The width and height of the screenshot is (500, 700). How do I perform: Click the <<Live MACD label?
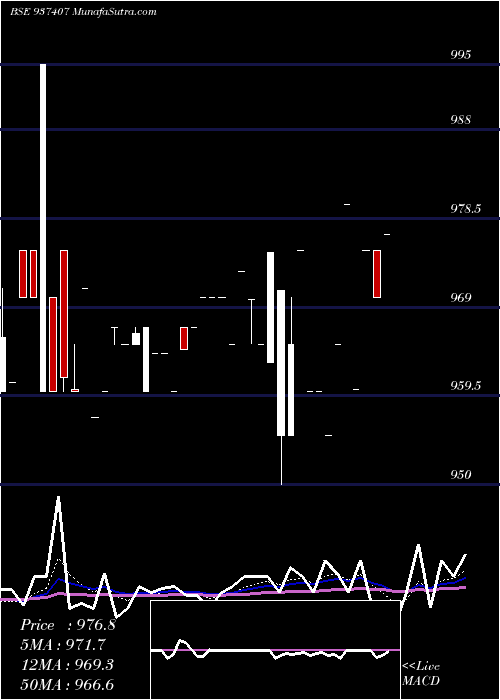(421, 673)
